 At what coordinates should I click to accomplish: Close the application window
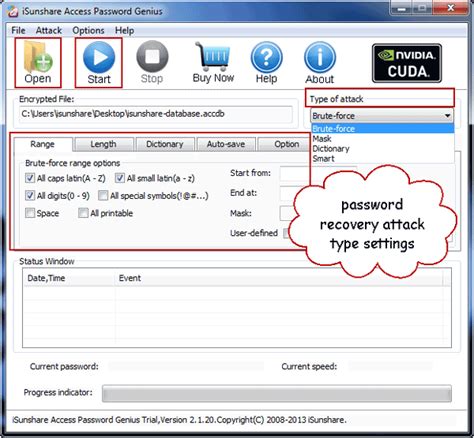451,8
